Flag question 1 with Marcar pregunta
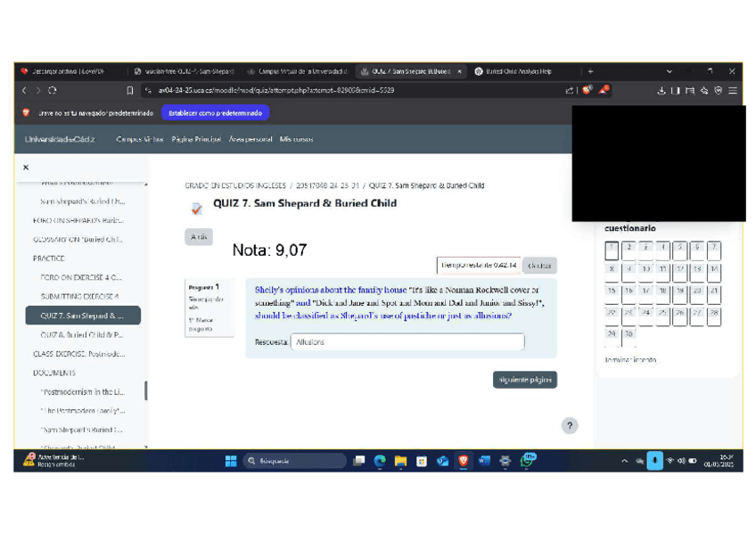Screen dimensions: 756x534 200,325
